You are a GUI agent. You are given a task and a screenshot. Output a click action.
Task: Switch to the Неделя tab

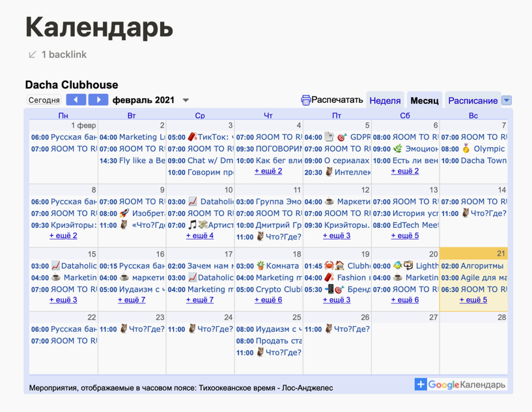(385, 100)
